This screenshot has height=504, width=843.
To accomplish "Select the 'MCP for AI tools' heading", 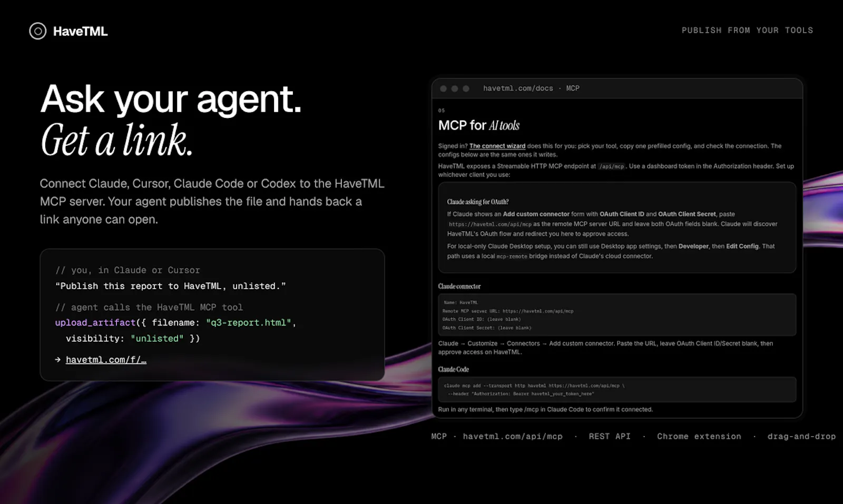I will pos(479,125).
